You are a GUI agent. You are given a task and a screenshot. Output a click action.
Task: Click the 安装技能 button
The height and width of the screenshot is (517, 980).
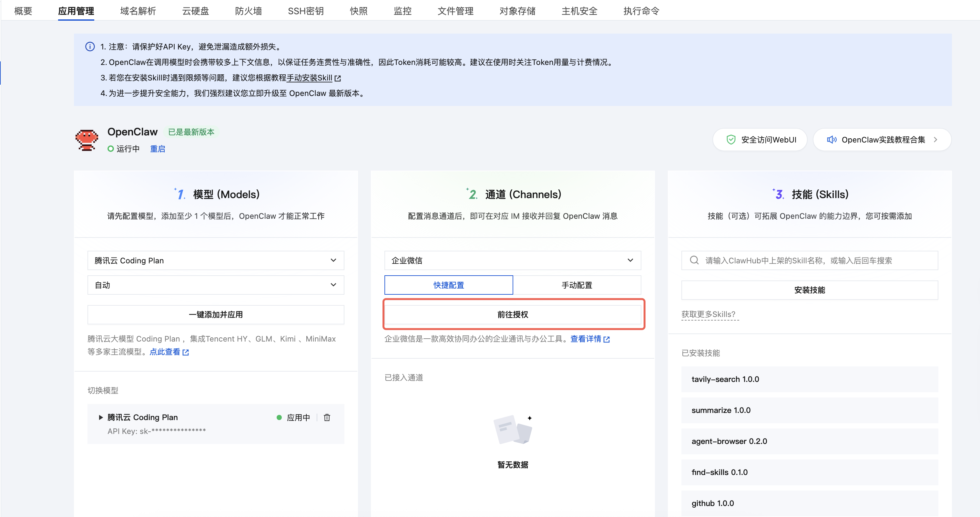(810, 290)
